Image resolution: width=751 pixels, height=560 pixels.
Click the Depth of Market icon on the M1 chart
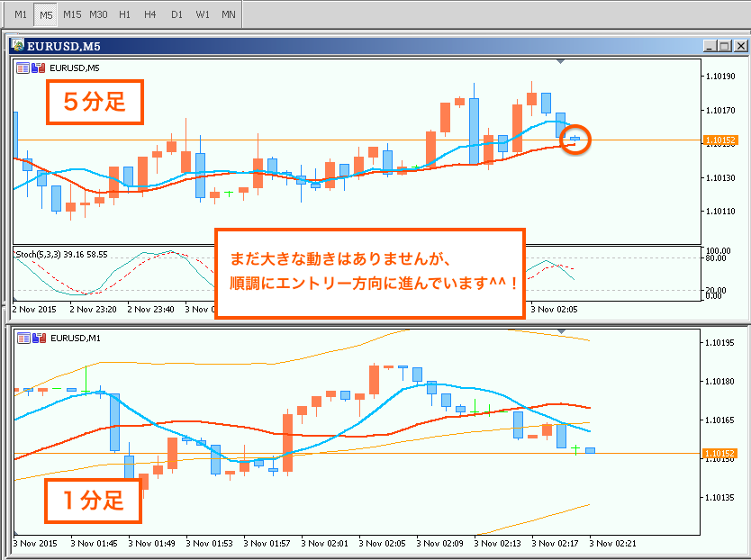coord(38,338)
